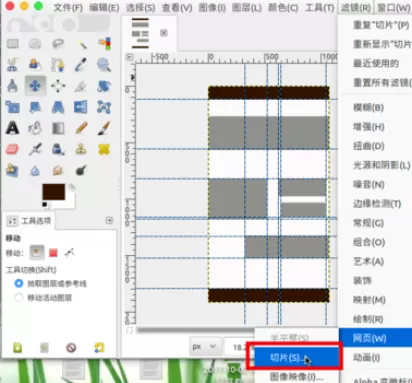Screen dimensions: 412x383
Task: Select the Airbrush tool
Action: click(35, 149)
